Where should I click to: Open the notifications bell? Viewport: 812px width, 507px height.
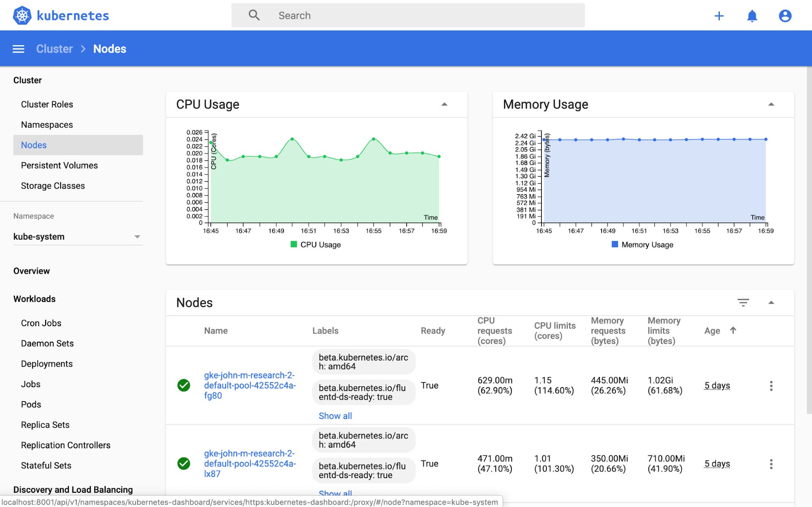(751, 15)
